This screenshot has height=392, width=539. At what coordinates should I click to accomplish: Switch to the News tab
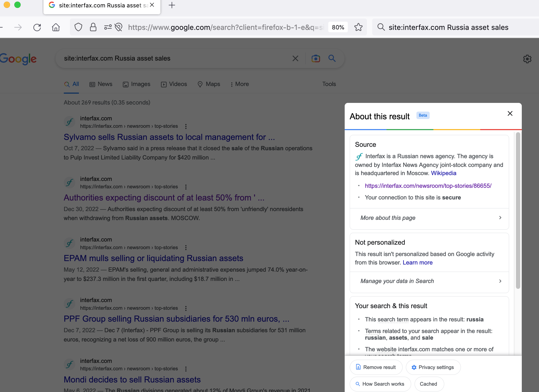[x=101, y=84]
